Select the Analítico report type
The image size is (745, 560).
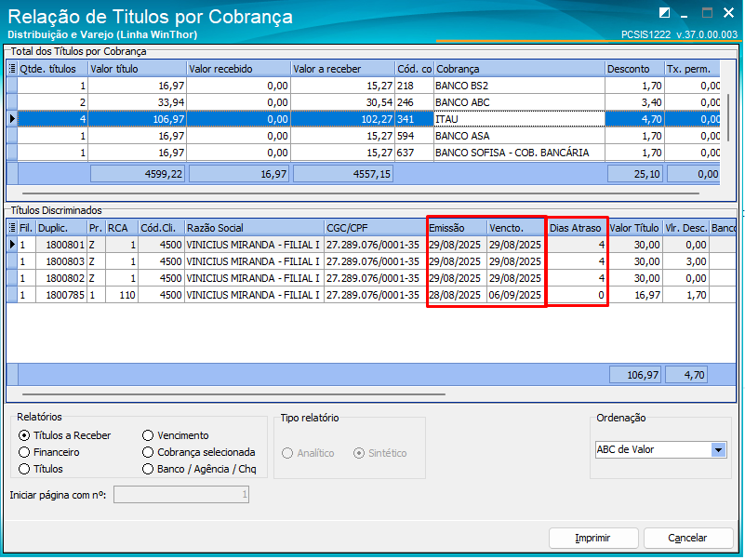click(308, 453)
